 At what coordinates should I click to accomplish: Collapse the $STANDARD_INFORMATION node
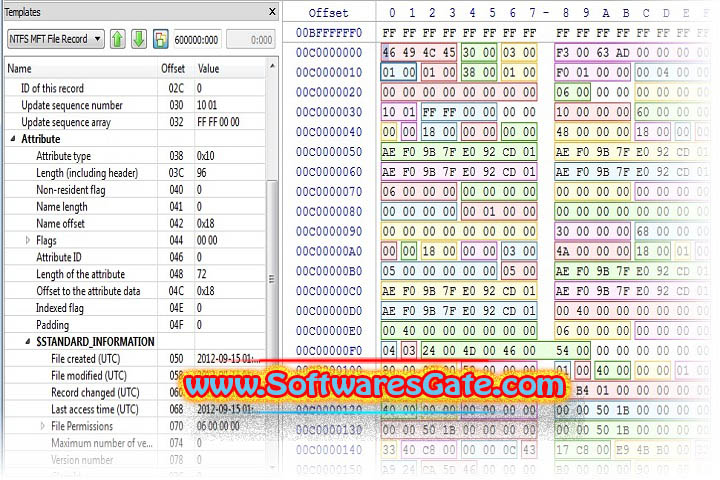click(28, 341)
